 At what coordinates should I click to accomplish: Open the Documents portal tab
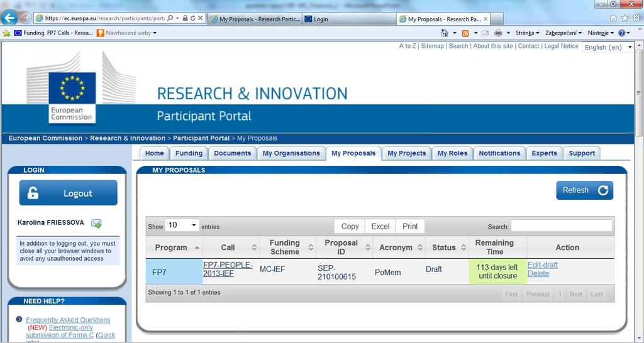[233, 153]
